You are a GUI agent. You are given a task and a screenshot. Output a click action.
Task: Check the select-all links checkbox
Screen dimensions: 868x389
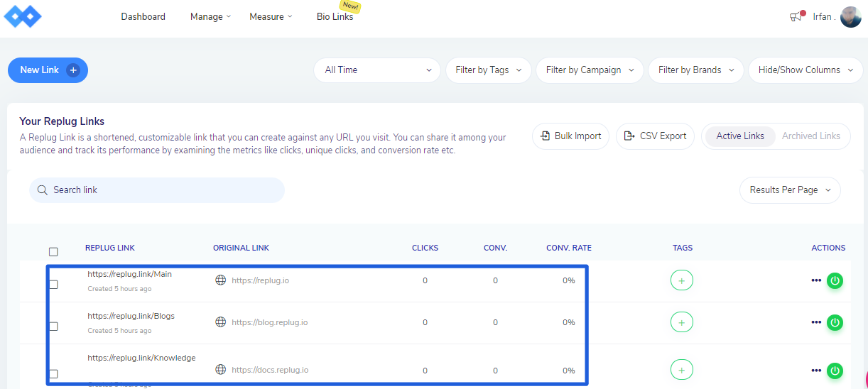tap(53, 251)
